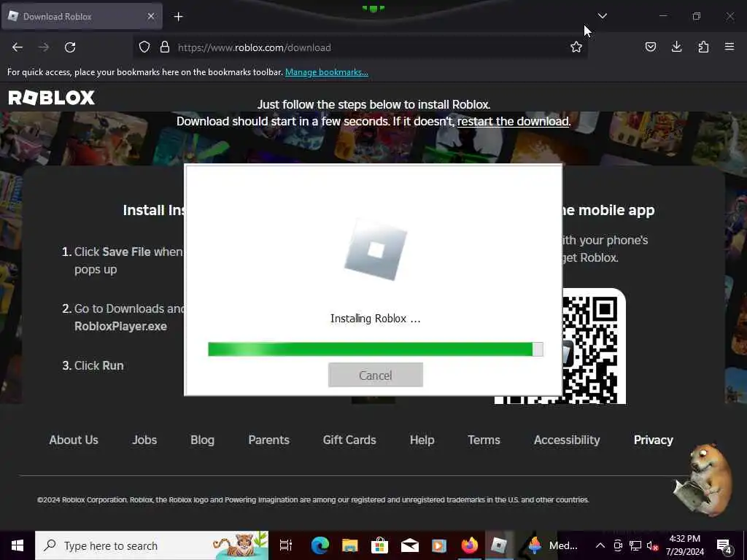Open Terms footer link
747x560 pixels.
484,440
